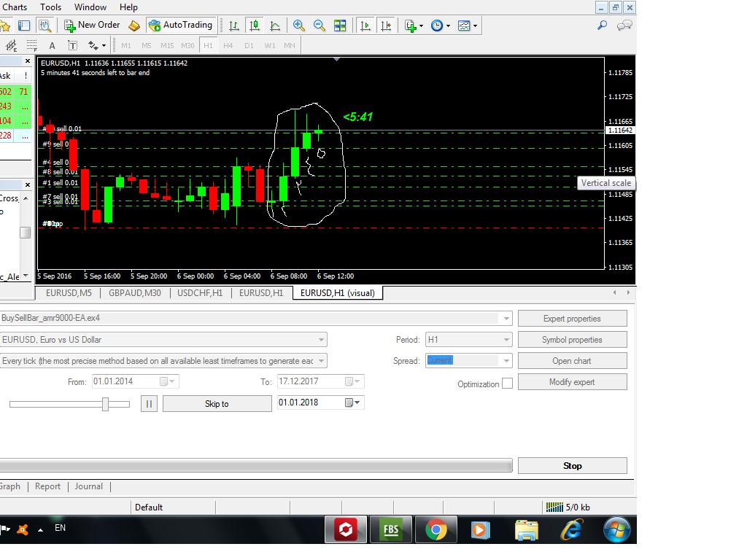Open the Tools menu
747x560 pixels.
50,7
